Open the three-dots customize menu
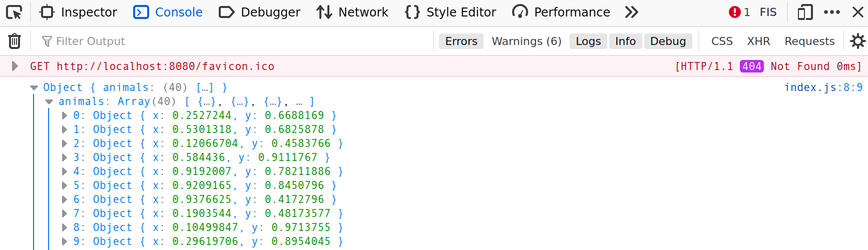This screenshot has width=868, height=250. click(x=832, y=12)
